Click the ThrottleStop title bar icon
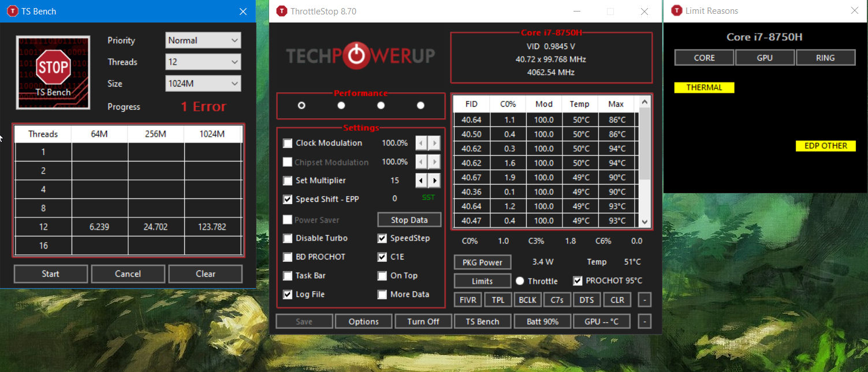 point(281,11)
